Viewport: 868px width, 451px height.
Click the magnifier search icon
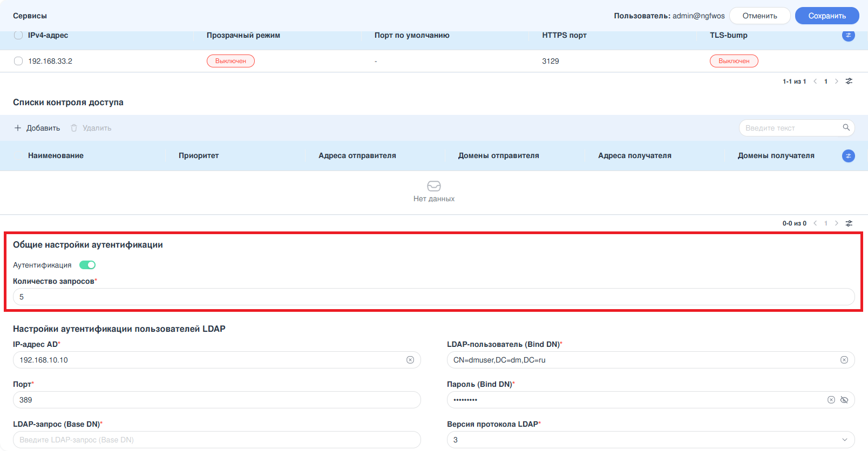[846, 128]
